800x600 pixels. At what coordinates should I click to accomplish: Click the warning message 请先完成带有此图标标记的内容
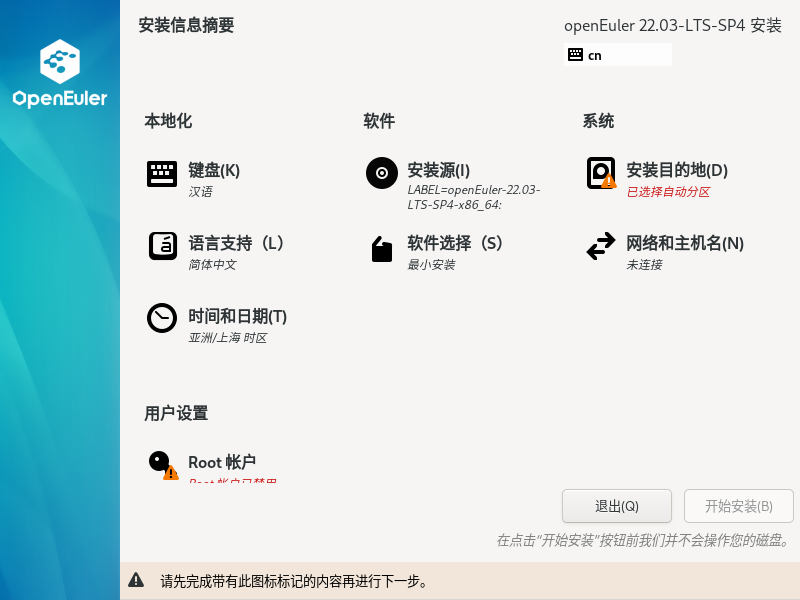(x=294, y=581)
